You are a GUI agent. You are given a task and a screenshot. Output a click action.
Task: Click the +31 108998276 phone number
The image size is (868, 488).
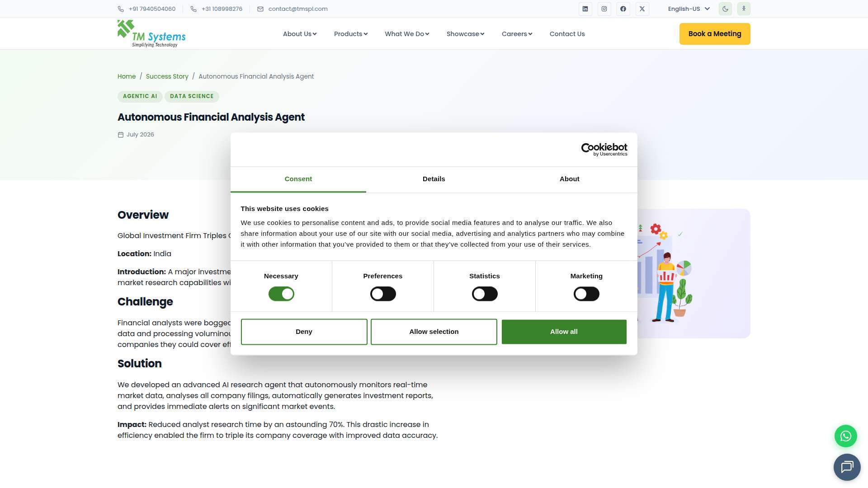tap(222, 9)
